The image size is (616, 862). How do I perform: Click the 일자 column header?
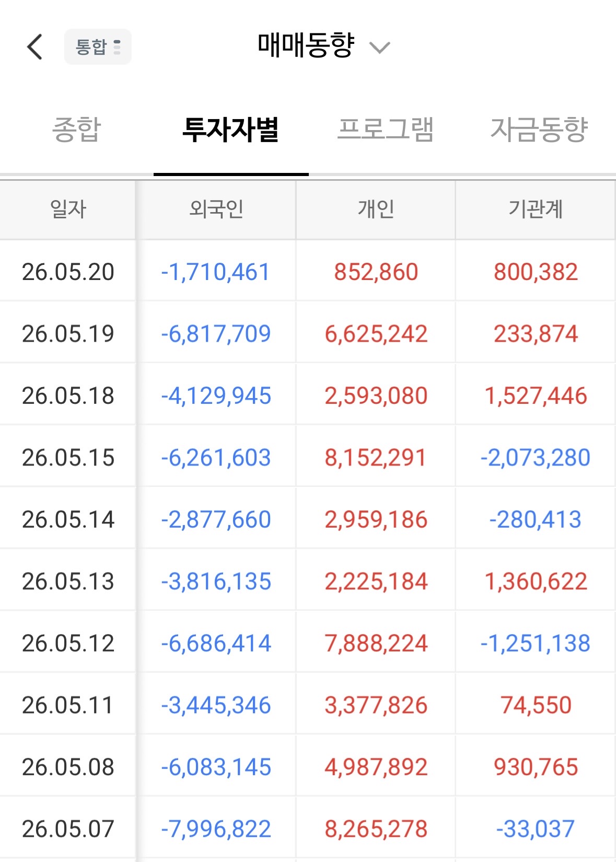pyautogui.click(x=68, y=209)
